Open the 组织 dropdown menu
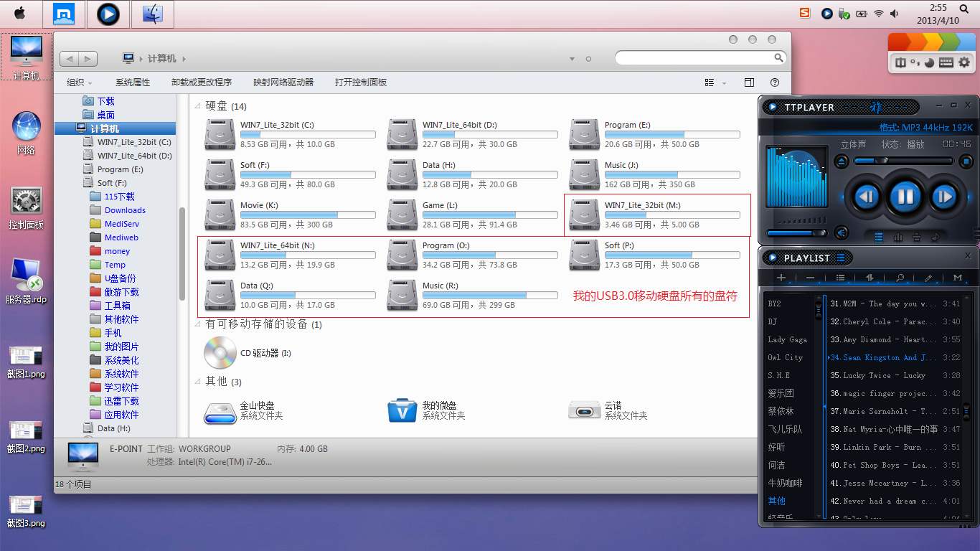This screenshot has height=551, width=980. 79,83
